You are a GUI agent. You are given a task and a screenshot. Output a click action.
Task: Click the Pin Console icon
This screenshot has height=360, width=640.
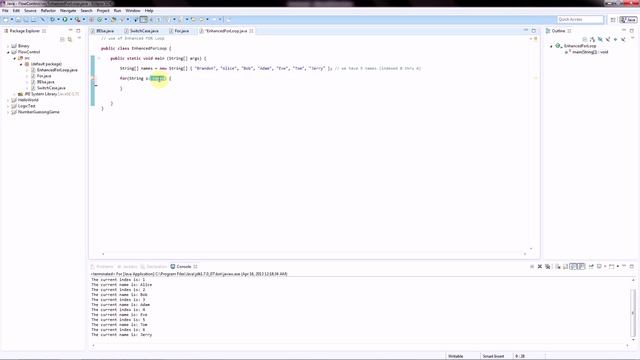click(591, 267)
